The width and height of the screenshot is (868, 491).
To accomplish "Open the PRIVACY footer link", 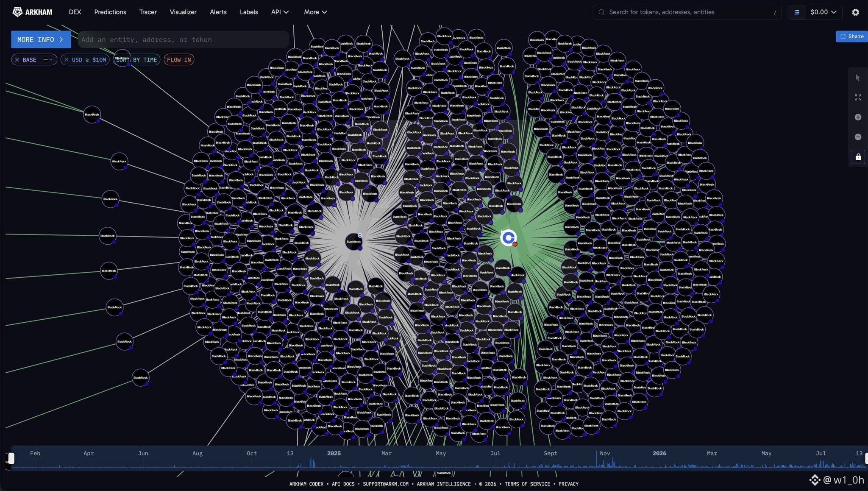I will click(x=568, y=484).
